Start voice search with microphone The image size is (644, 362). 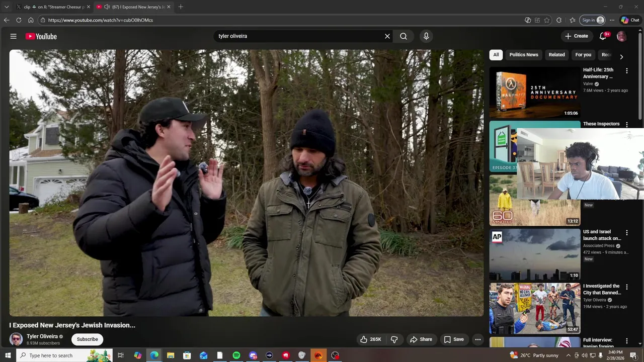pos(426,36)
